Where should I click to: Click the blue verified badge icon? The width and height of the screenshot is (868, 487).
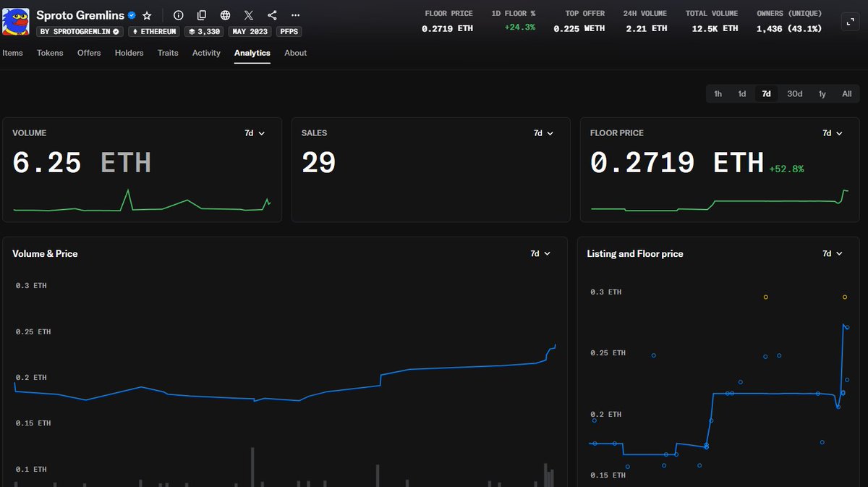tap(132, 15)
